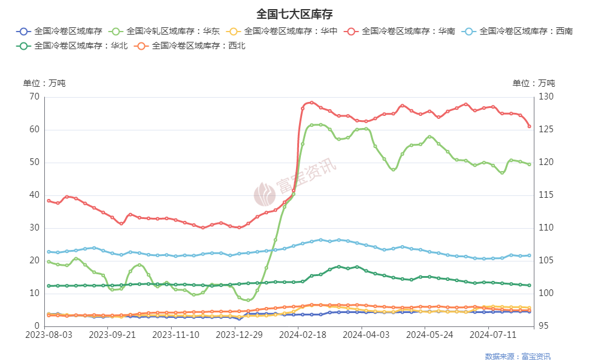
Task: Click the dark green 华北 legend marker
Action: pos(23,45)
